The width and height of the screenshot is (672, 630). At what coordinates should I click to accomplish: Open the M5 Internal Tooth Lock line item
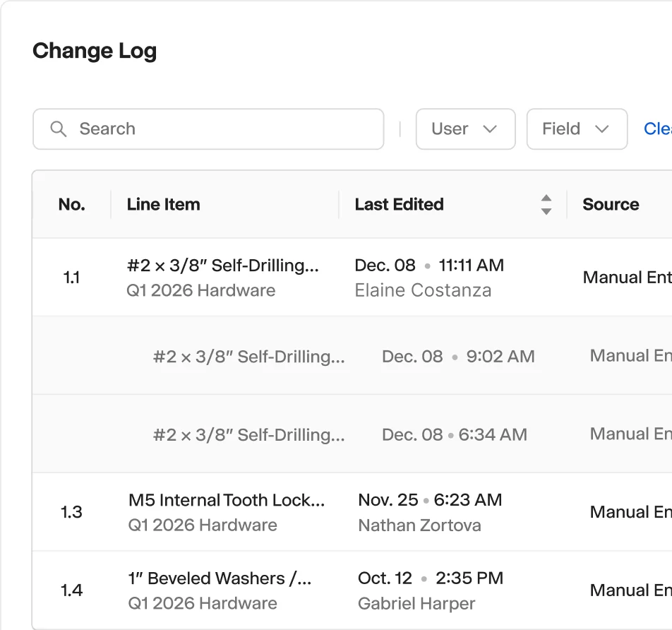[227, 500]
